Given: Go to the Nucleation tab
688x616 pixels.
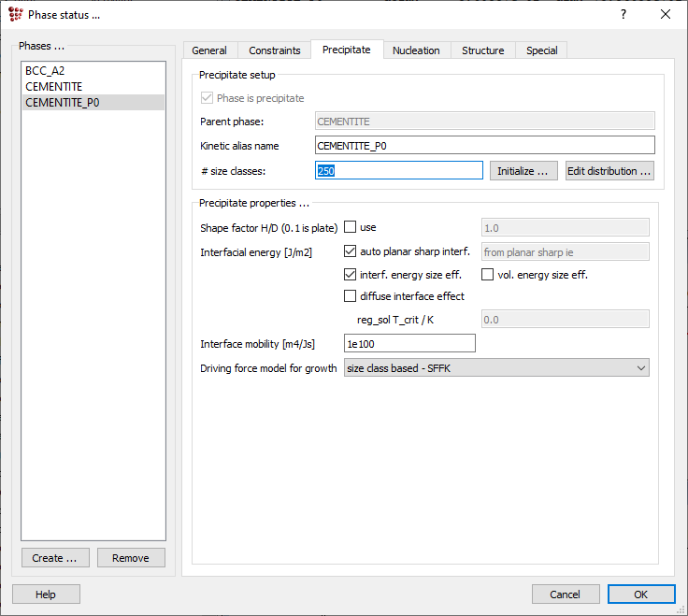Looking at the screenshot, I should (x=416, y=50).
